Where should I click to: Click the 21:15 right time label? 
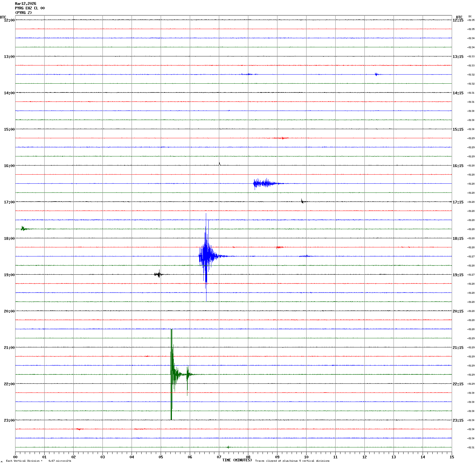pos(458,348)
